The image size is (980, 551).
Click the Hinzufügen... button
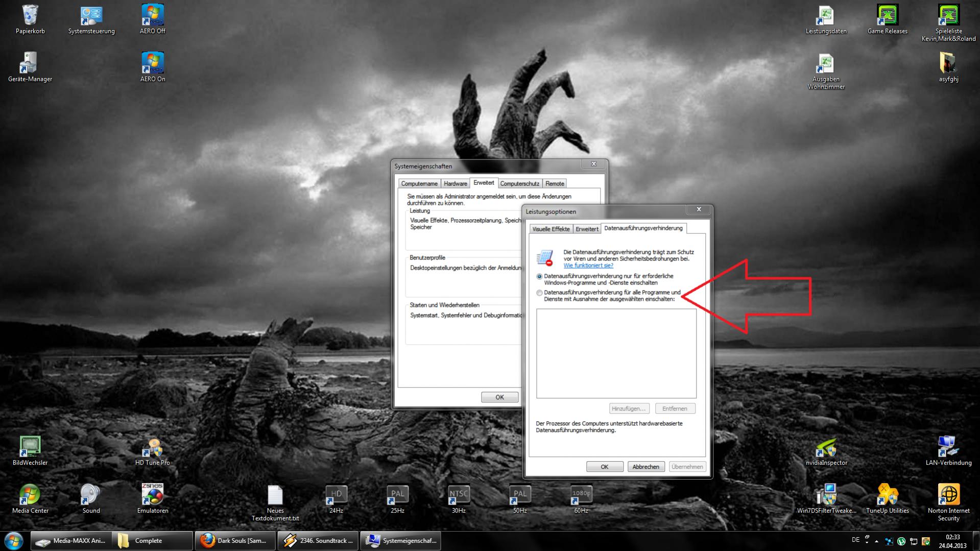coord(629,409)
